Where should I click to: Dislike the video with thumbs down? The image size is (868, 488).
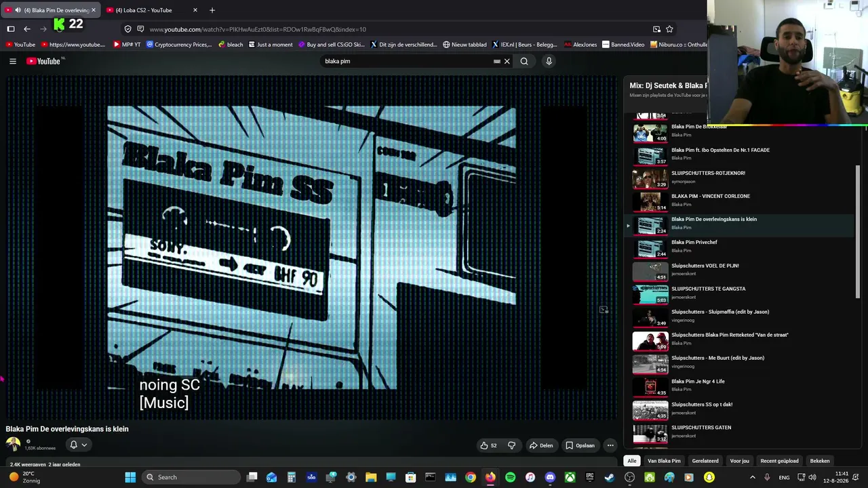(512, 445)
